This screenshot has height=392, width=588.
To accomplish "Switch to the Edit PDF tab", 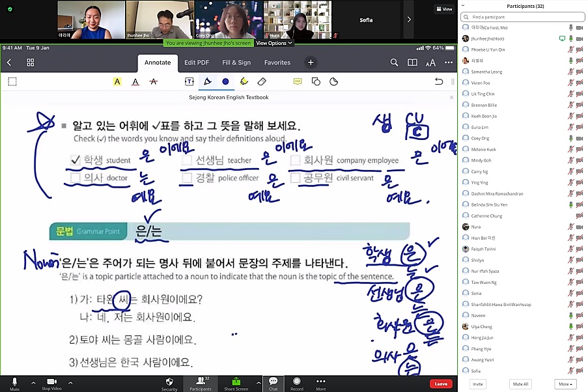I will [x=197, y=63].
